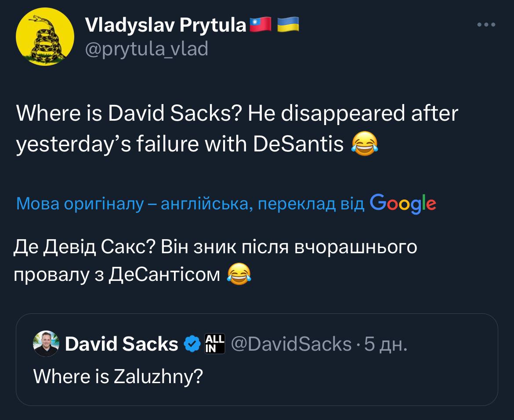This screenshot has width=514, height=420.
Task: Open the three-dot more options menu
Action: [x=486, y=25]
